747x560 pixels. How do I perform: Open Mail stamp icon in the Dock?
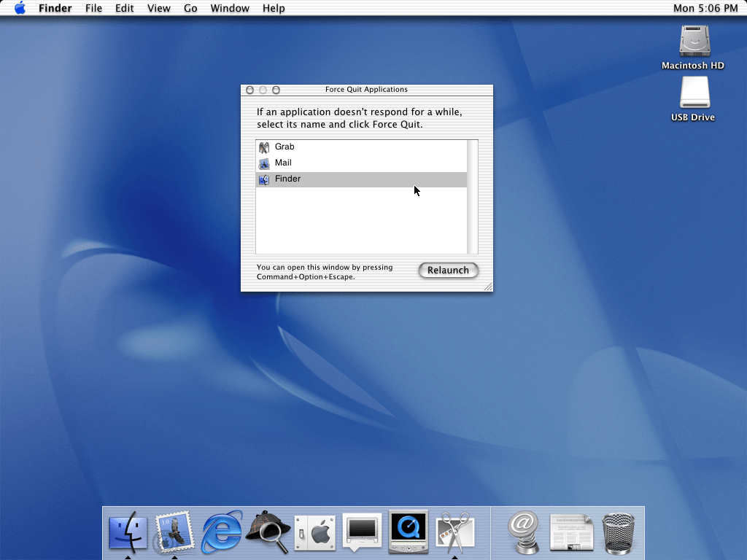(x=174, y=532)
